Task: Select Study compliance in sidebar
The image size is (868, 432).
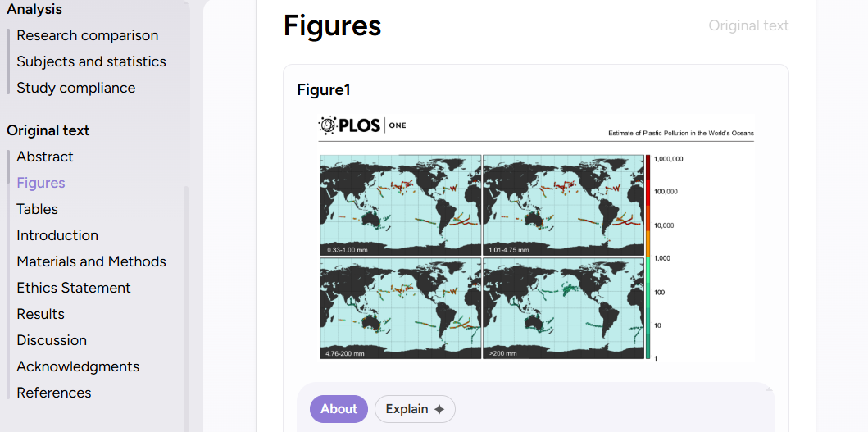Action: click(x=75, y=88)
